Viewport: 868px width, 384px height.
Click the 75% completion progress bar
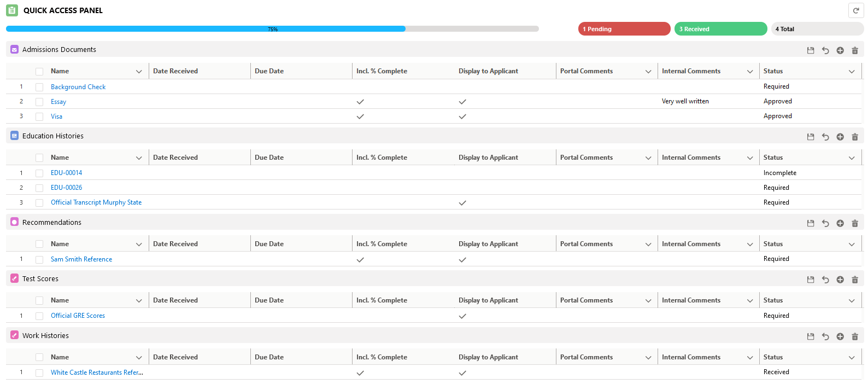[272, 29]
